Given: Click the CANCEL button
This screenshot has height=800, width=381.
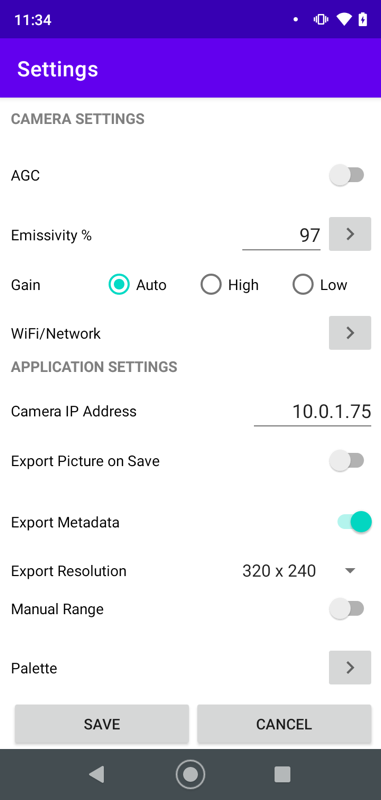Looking at the screenshot, I should click(284, 724).
